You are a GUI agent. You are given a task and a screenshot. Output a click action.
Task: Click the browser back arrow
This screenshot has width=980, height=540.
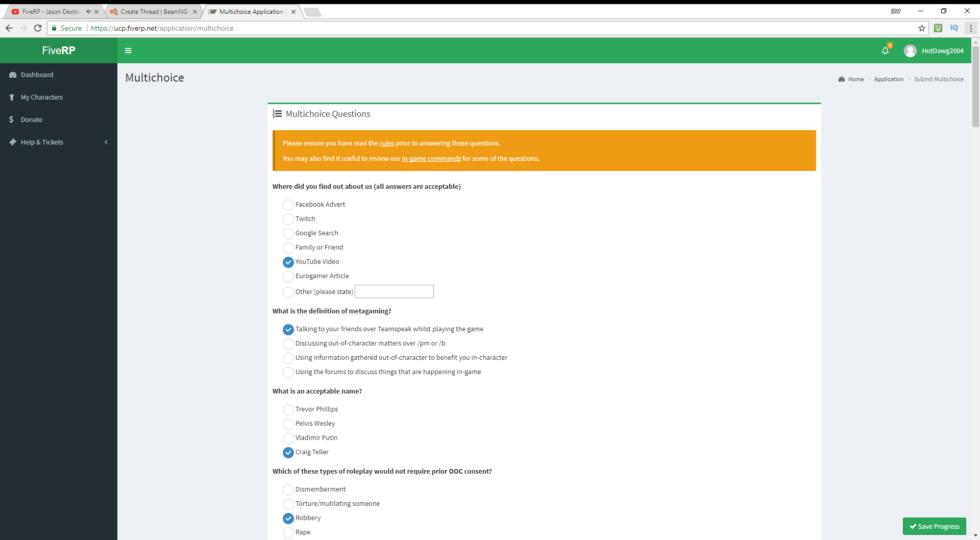9,28
